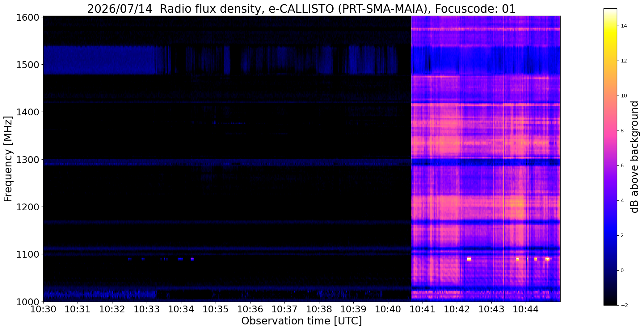The width and height of the screenshot is (644, 330).
Task: Click the 10:41 time axis label
Action: tap(423, 309)
